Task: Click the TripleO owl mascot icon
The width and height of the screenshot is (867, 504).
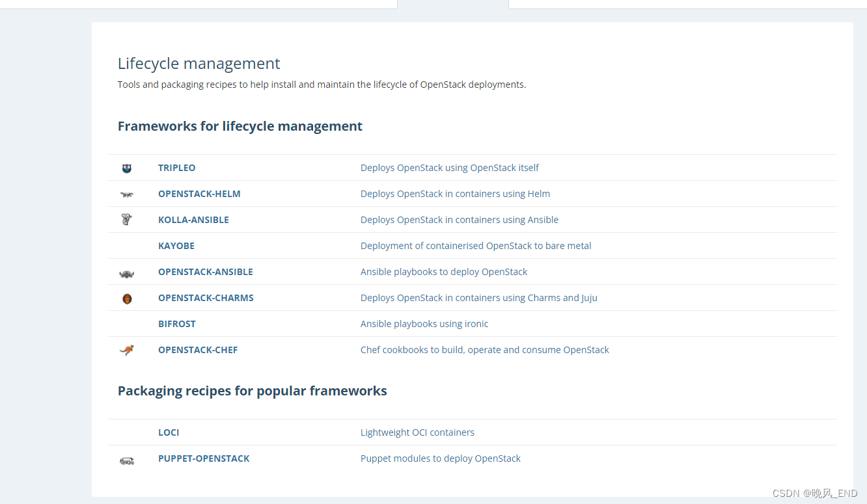Action: coord(127,168)
